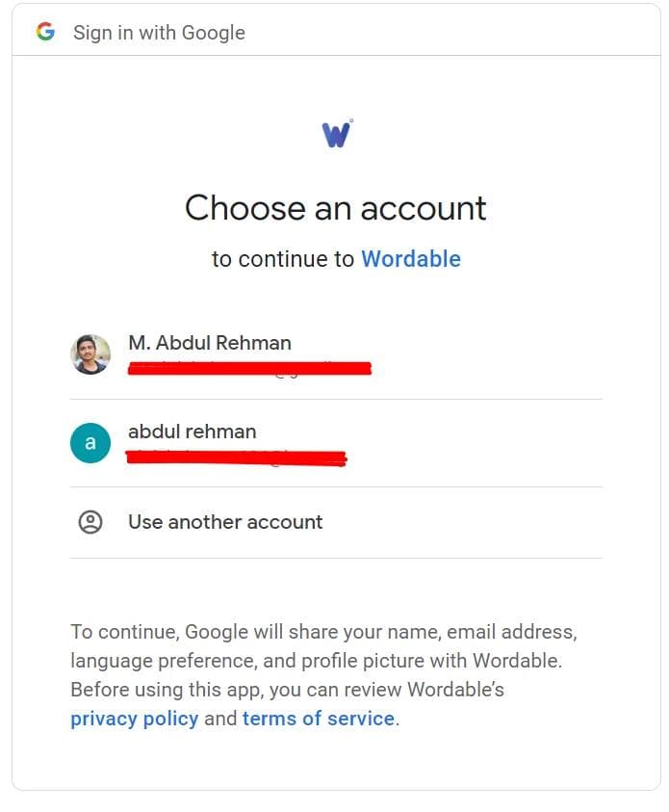Open the terms of service link
The width and height of the screenshot is (669, 812).
pyautogui.click(x=318, y=719)
